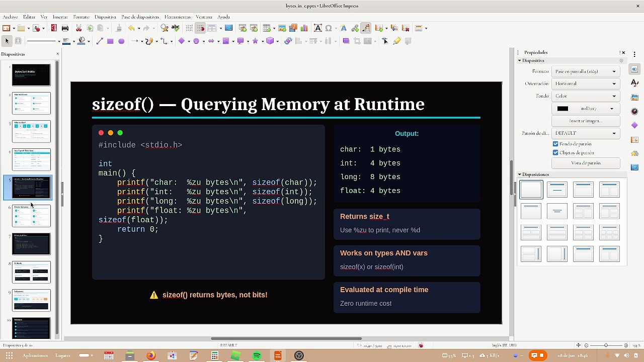Draw an ellipse with the ellipse tool
Screen dimensions: 644x362
121,41
